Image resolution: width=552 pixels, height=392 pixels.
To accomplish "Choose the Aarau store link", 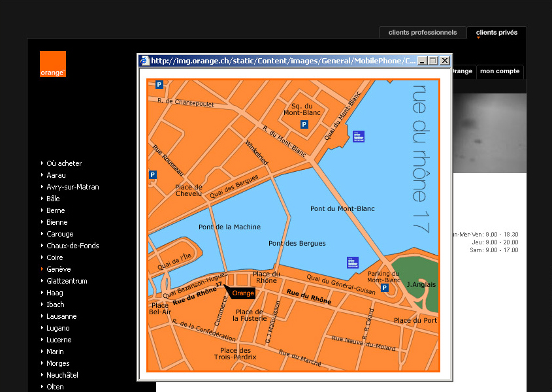I will 56,175.
